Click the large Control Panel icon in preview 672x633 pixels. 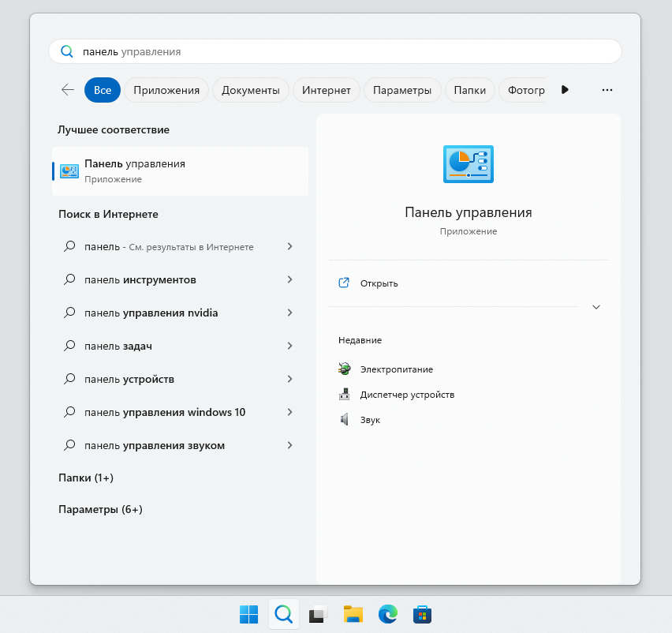468,164
